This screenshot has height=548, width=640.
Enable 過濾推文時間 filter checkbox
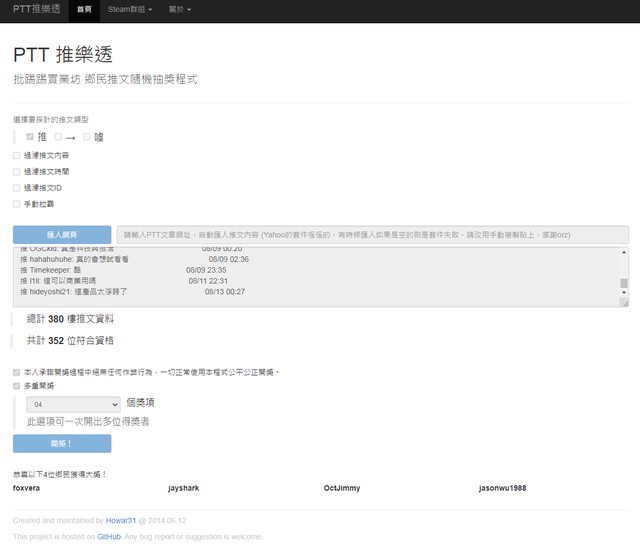16,172
